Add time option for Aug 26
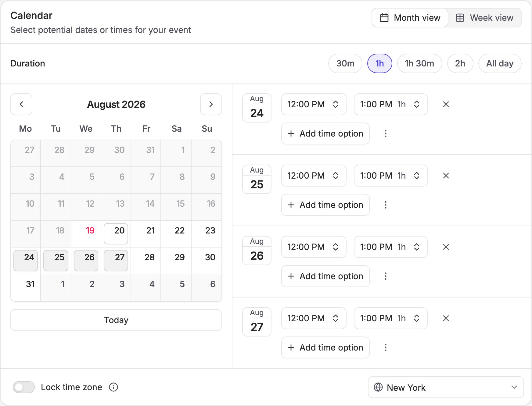 (325, 276)
